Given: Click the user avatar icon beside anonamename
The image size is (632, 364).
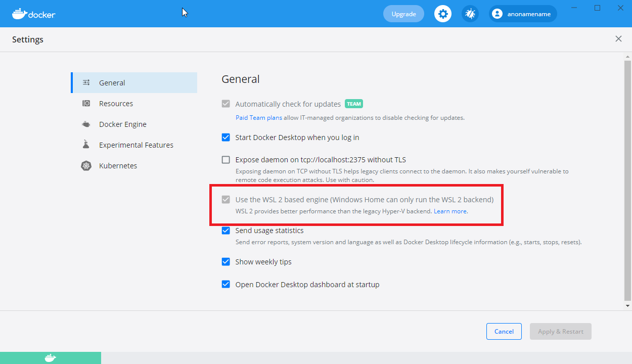Looking at the screenshot, I should tap(498, 14).
